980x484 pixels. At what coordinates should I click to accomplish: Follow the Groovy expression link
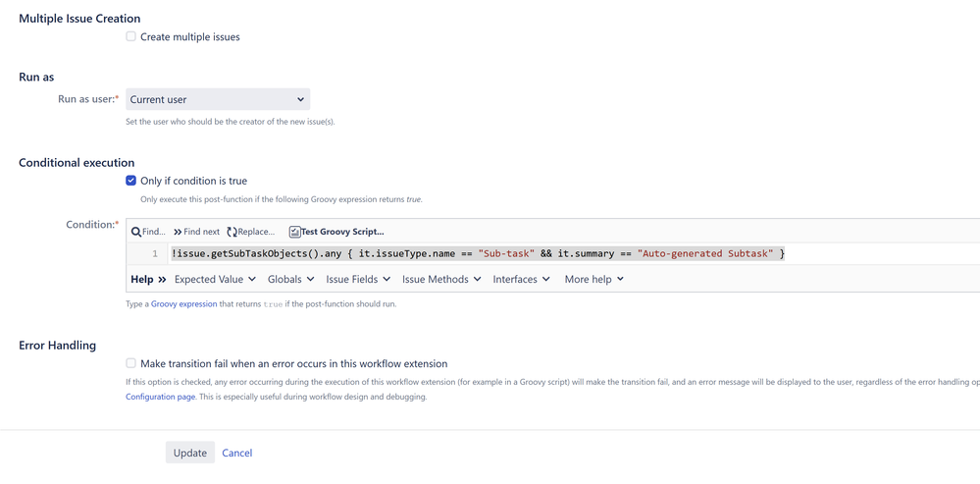[x=184, y=304]
